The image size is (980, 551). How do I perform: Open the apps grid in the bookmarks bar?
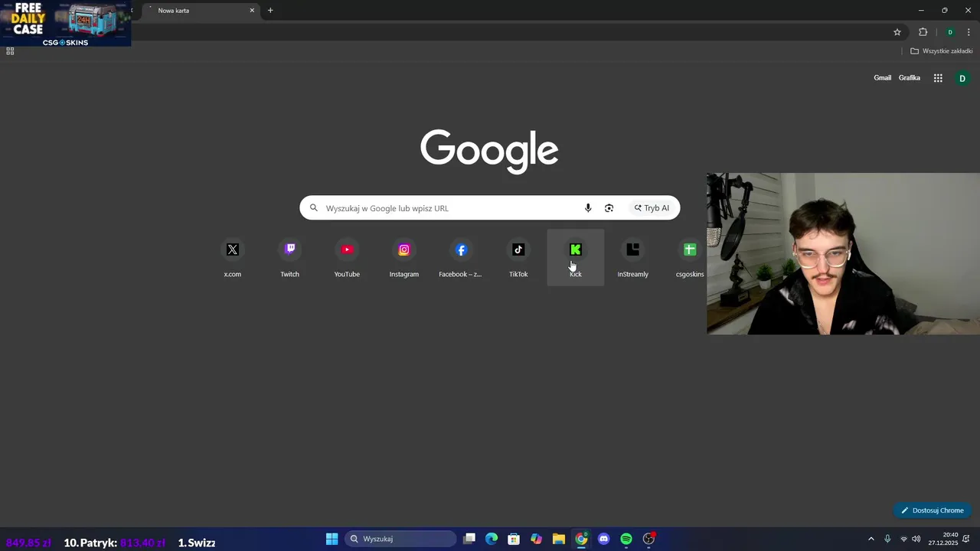click(x=10, y=51)
